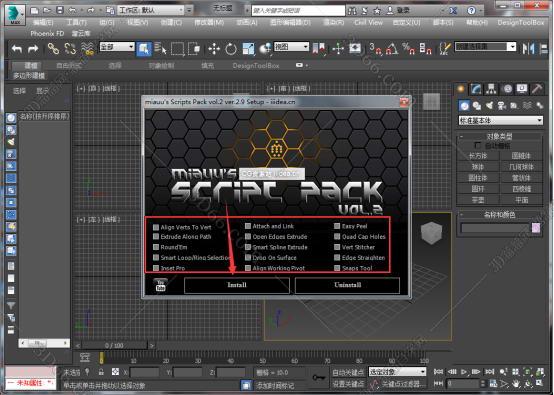
Task: Click the Undo arrow in main toolbar
Action: tap(17, 48)
